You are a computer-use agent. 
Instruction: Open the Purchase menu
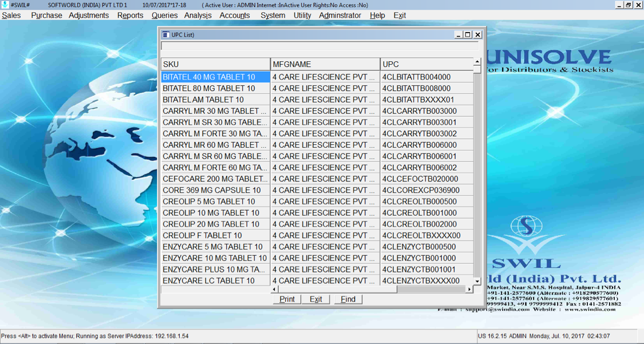(46, 15)
